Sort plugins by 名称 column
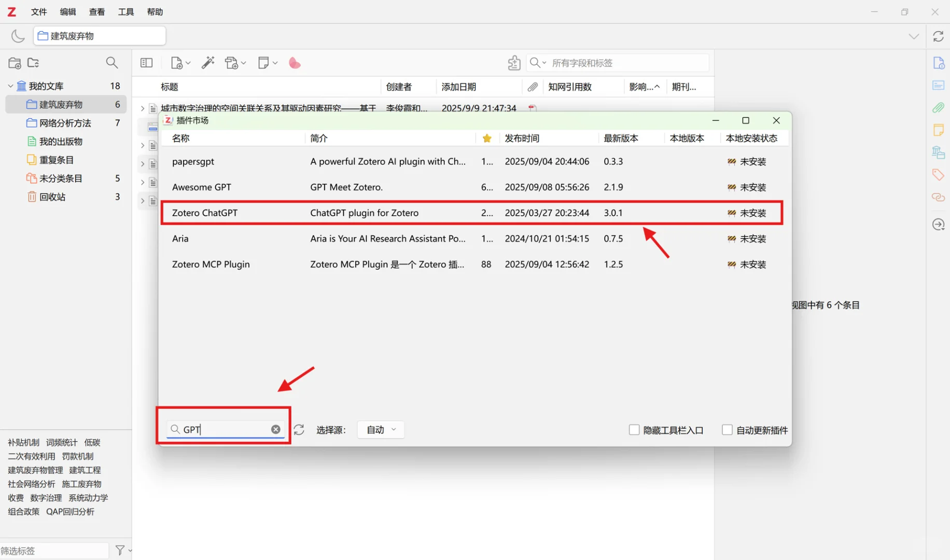This screenshot has width=950, height=560. tap(181, 138)
